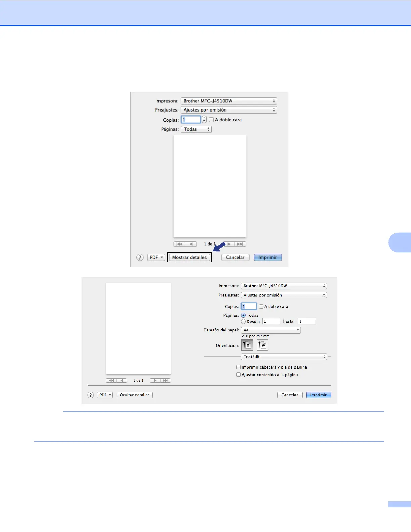This screenshot has height=532, width=411.
Task: Go to previous page in compact dialog preview
Action: click(191, 244)
